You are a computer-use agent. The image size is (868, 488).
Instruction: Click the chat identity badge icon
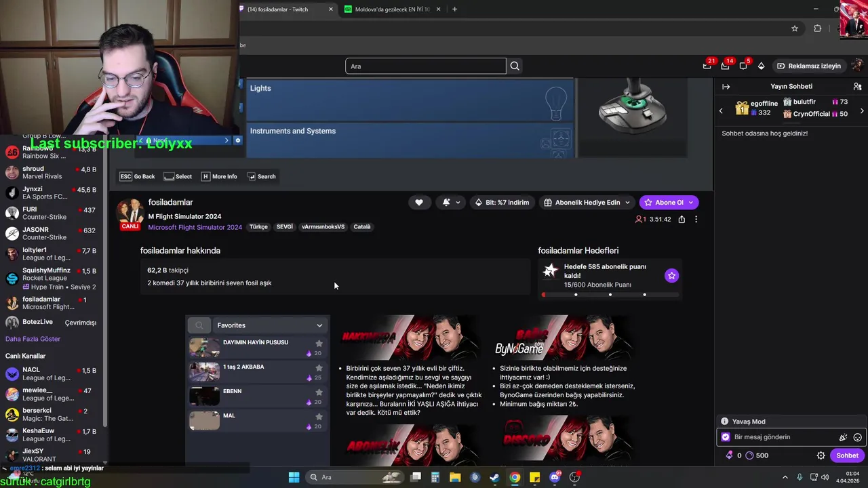pyautogui.click(x=726, y=438)
